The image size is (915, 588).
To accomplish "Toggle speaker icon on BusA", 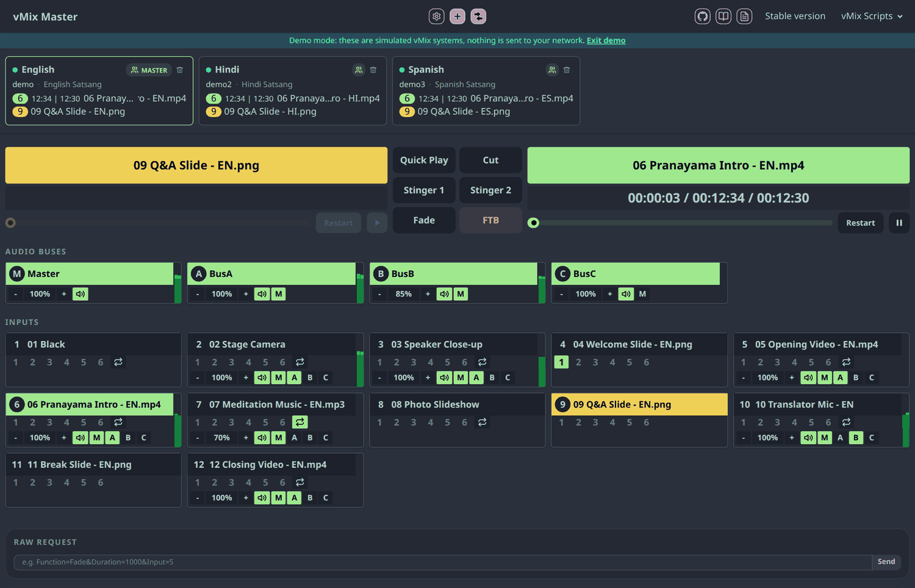I will coord(262,294).
